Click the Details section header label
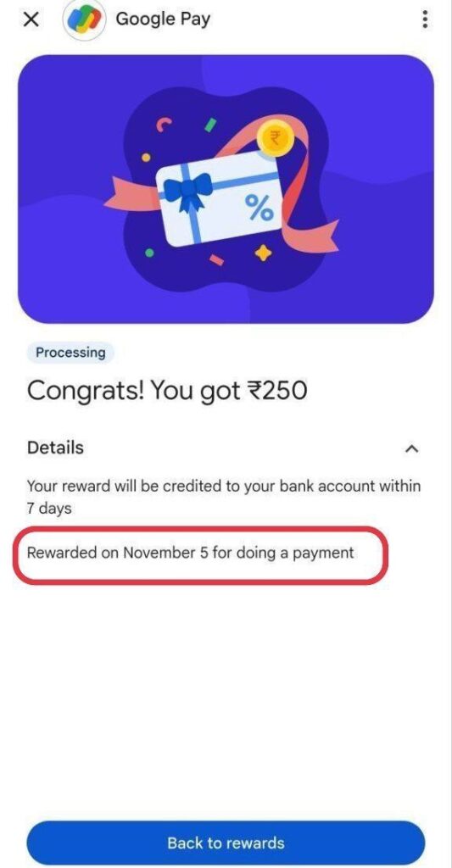 tap(55, 448)
